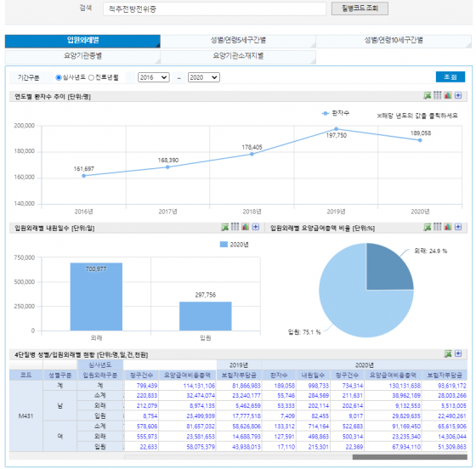The image size is (476, 469).
Task: Click the table's horizontal scrollbar thumb
Action: (410, 457)
